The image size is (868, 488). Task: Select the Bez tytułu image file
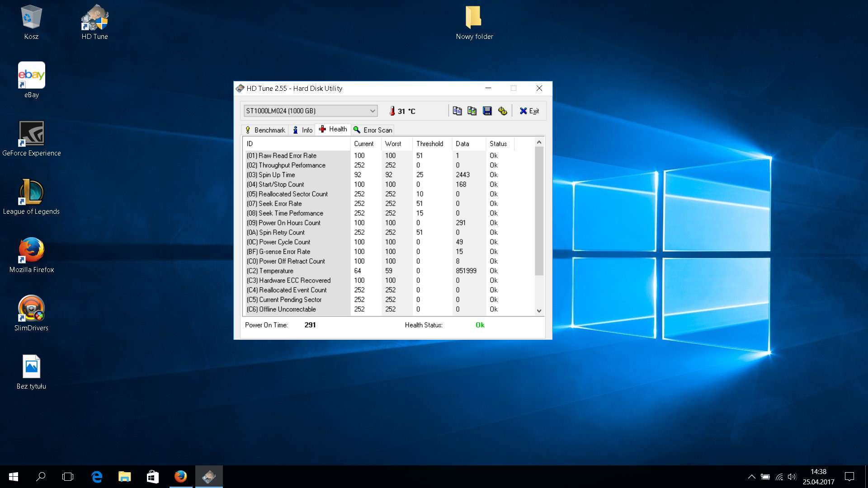tap(31, 372)
